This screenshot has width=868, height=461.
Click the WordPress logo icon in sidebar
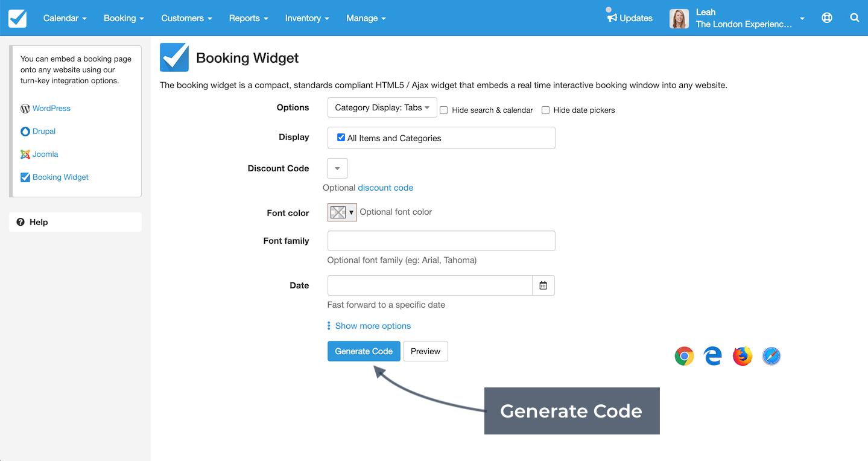click(25, 109)
